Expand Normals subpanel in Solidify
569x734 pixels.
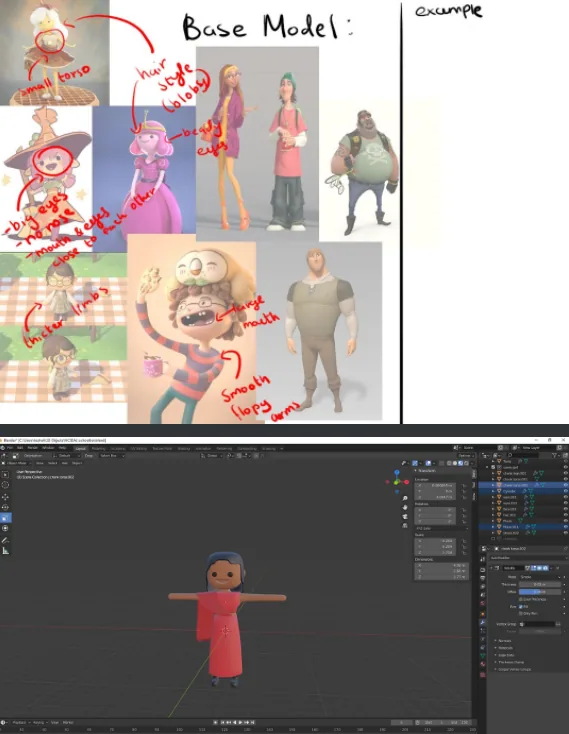504,641
